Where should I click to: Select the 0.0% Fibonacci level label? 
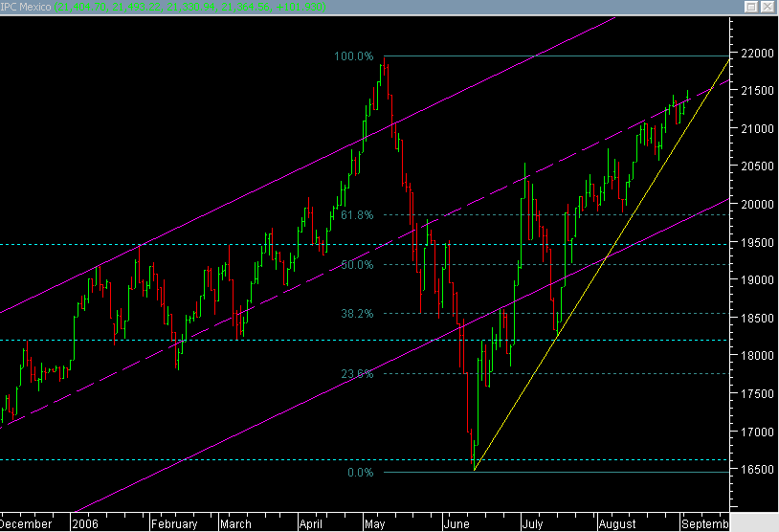[360, 473]
